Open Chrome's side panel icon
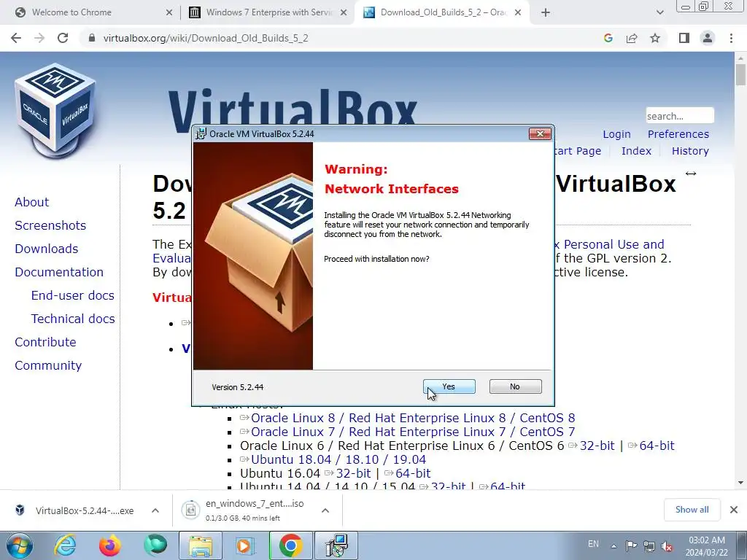Viewport: 747px width, 560px height. (x=684, y=38)
